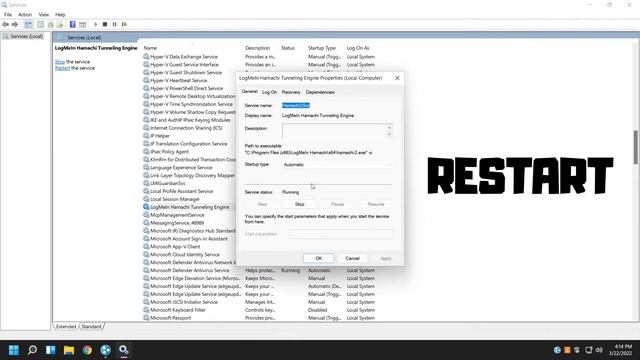Click the volume icon in the system tray
This screenshot has width=640, height=360.
coord(599,350)
